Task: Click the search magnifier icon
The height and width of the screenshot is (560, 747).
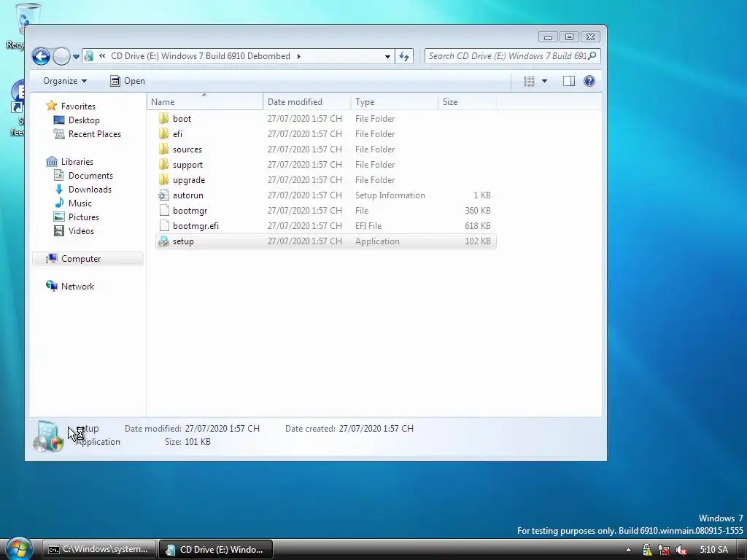Action: [x=592, y=56]
